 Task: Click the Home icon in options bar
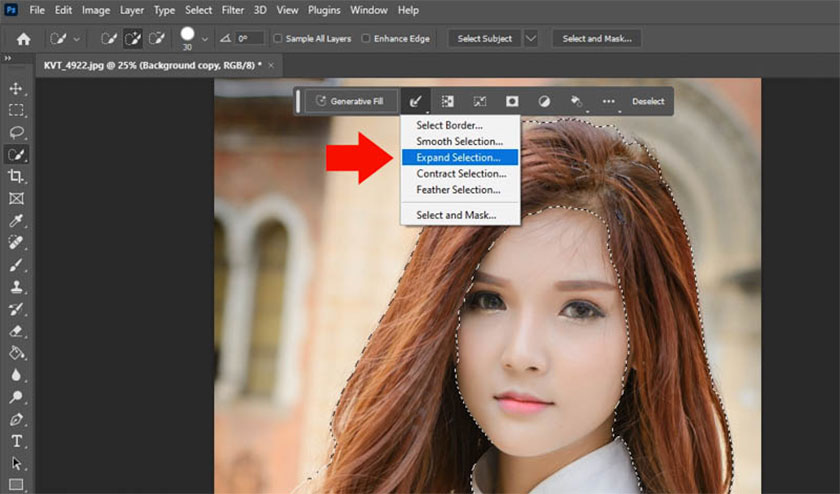23,39
